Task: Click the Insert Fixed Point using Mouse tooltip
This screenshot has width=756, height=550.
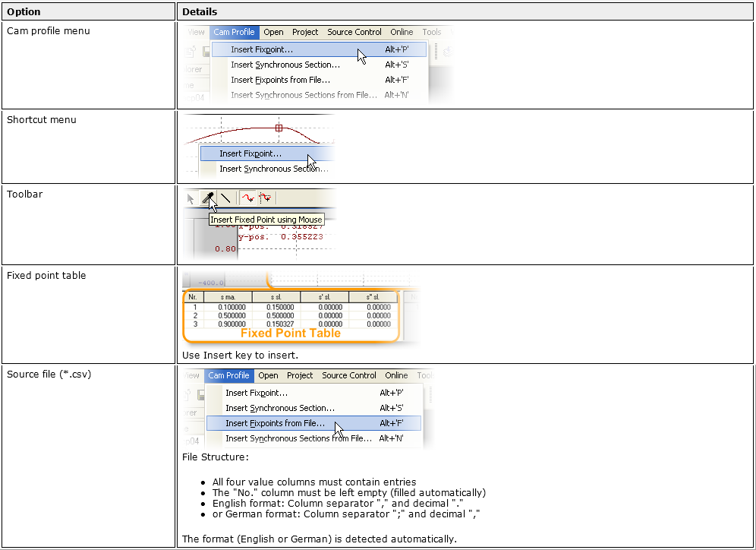Action: [266, 220]
